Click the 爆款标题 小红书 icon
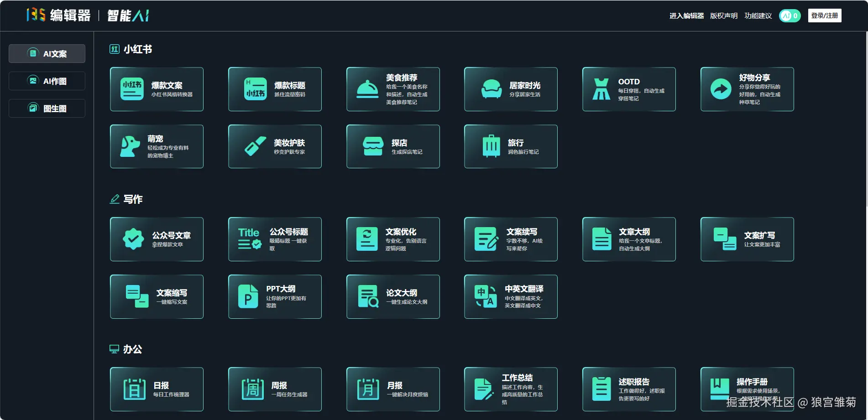The height and width of the screenshot is (420, 868). (256, 89)
